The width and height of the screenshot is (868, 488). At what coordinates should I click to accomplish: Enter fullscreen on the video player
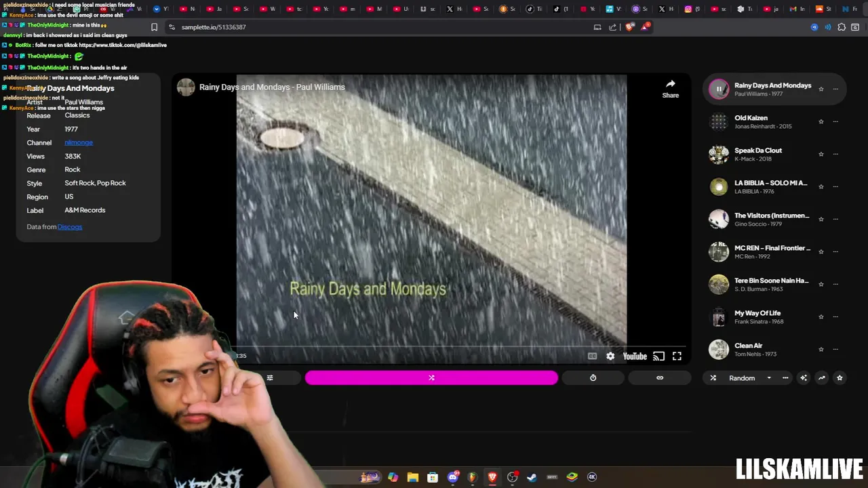tap(677, 357)
